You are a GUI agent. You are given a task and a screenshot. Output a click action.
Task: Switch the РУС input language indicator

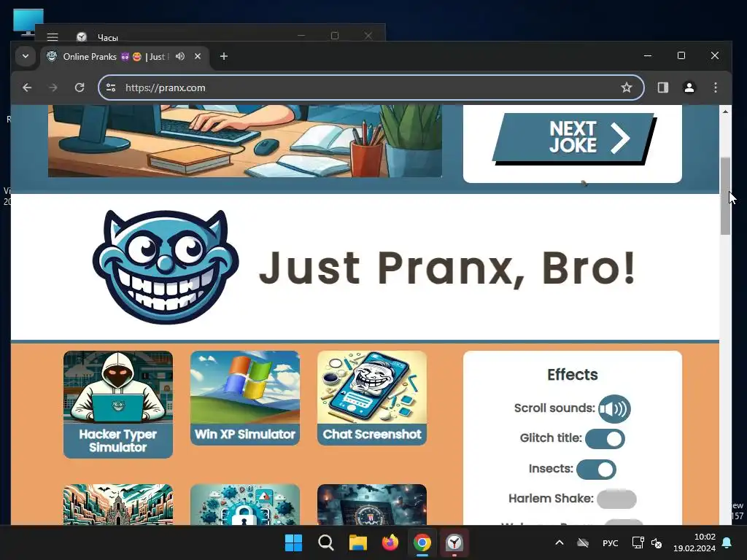611,542
